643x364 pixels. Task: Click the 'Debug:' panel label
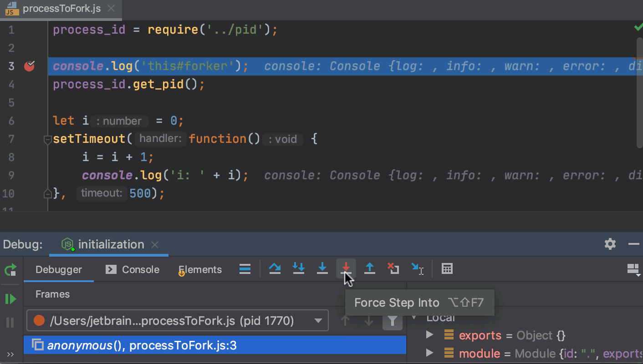[22, 245]
